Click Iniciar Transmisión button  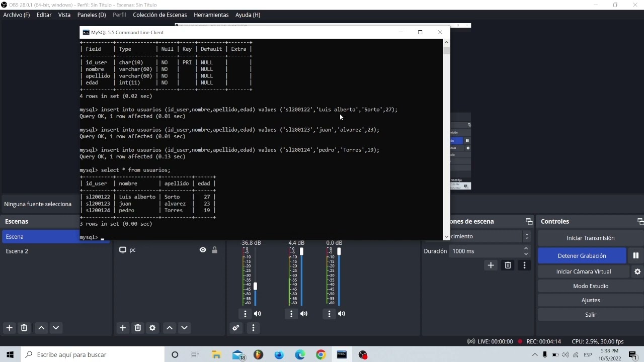tap(591, 238)
